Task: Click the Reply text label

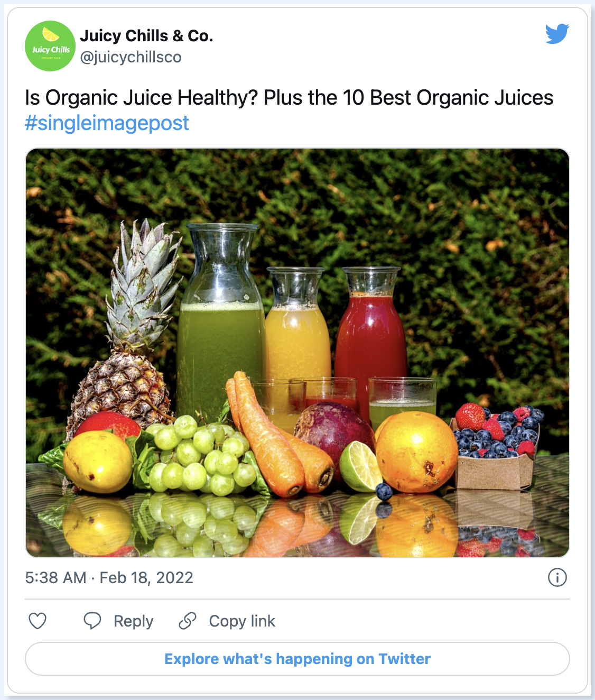Action: (x=134, y=621)
